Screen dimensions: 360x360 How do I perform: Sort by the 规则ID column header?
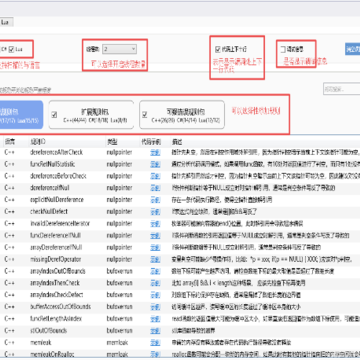pyautogui.click(x=38, y=142)
